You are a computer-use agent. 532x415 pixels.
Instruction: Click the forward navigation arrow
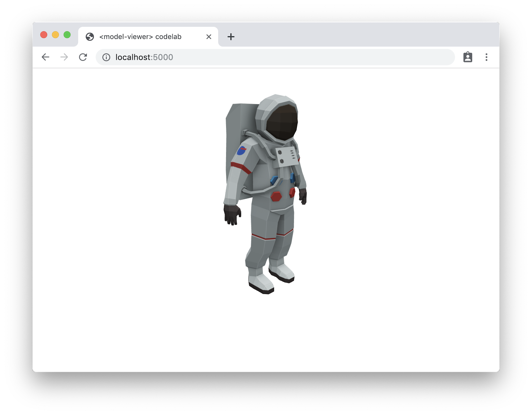(64, 57)
